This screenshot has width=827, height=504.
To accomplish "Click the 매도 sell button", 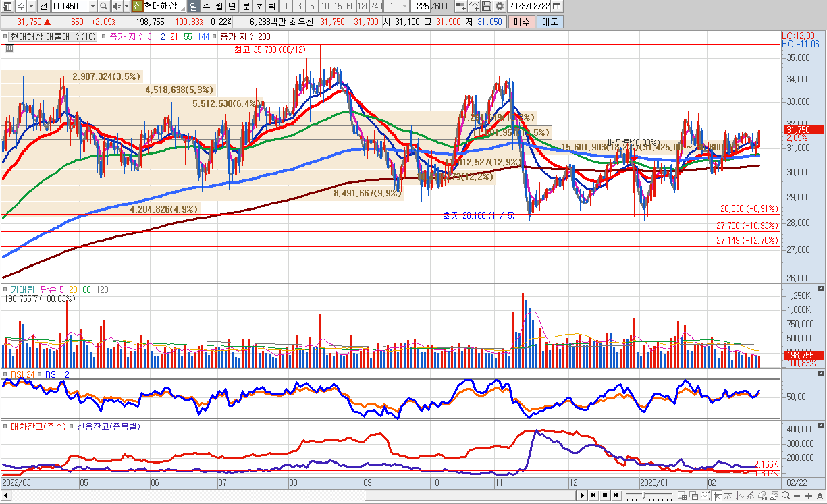I will (x=550, y=22).
